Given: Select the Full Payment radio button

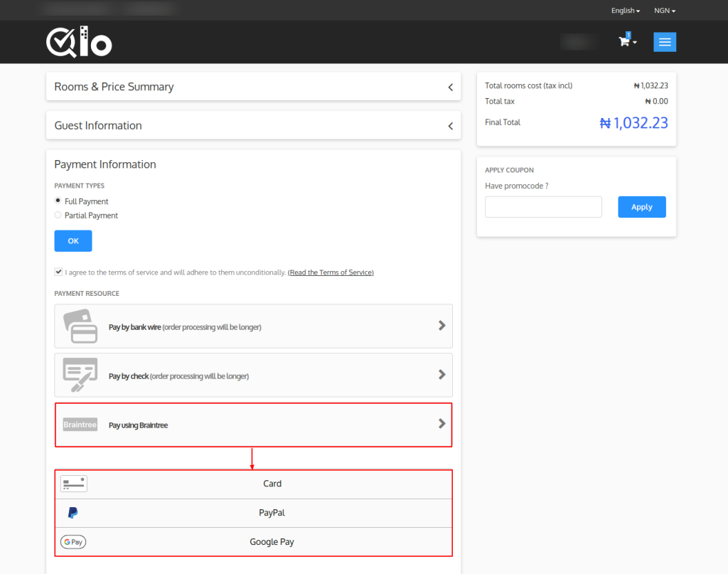Looking at the screenshot, I should pyautogui.click(x=58, y=201).
